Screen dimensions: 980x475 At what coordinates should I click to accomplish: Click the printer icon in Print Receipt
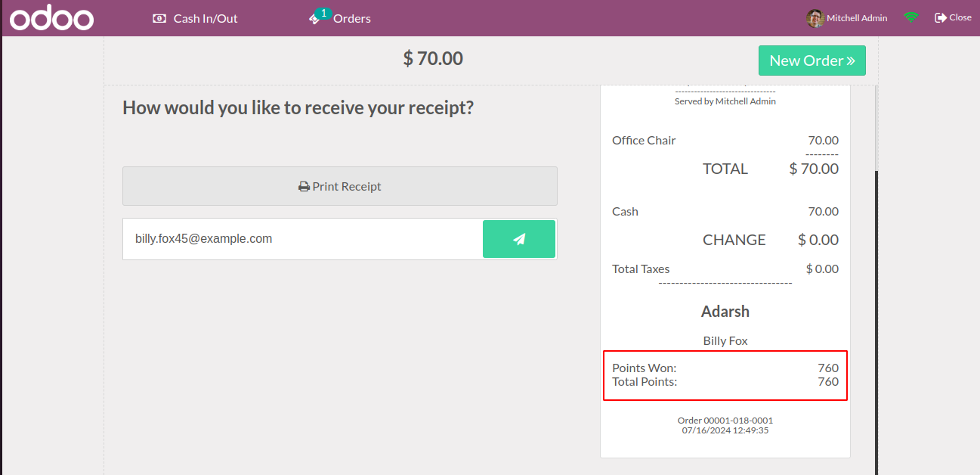[x=304, y=186]
